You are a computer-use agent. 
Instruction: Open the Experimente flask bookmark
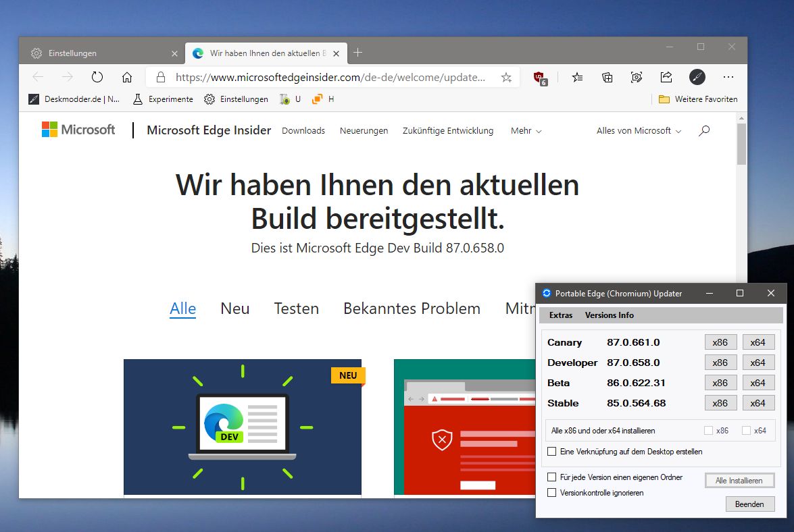pos(163,99)
